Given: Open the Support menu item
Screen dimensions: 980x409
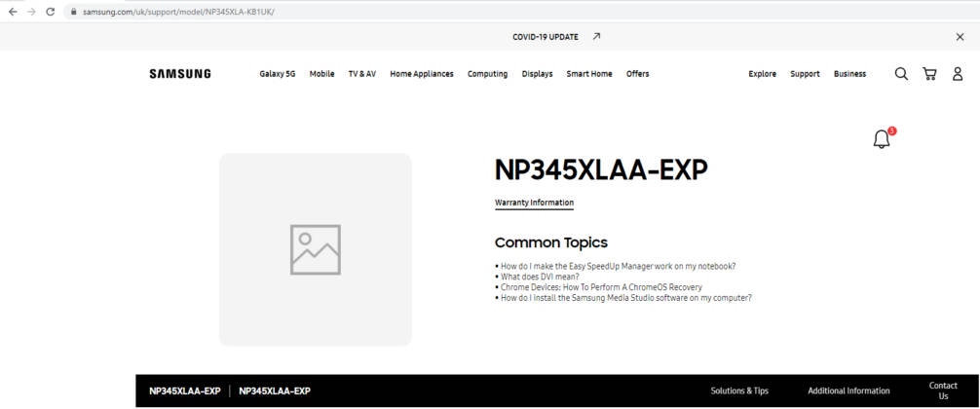Looking at the screenshot, I should pos(805,74).
